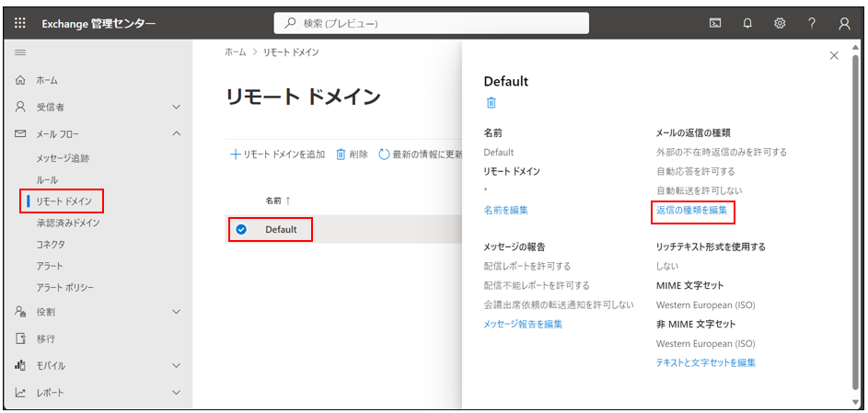Click the 受信者 person icon in sidebar

[x=20, y=107]
